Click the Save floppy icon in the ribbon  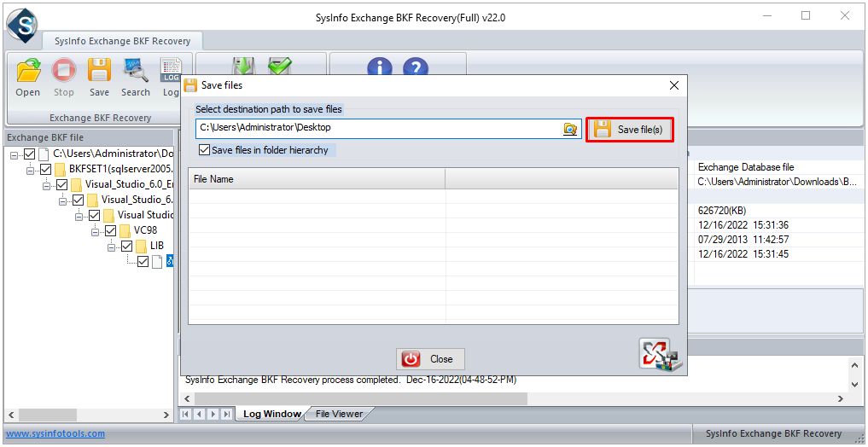tap(99, 71)
